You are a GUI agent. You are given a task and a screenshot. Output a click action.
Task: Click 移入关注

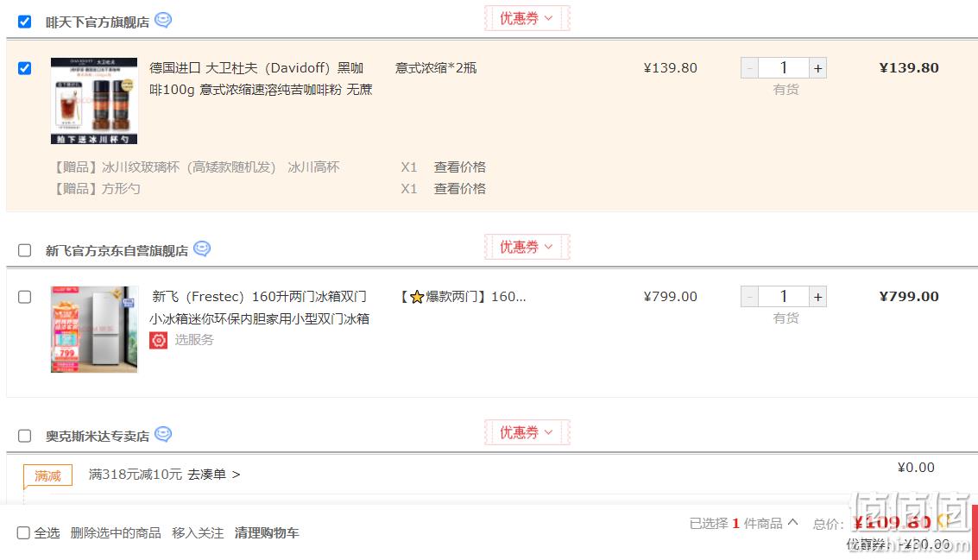coord(198,533)
